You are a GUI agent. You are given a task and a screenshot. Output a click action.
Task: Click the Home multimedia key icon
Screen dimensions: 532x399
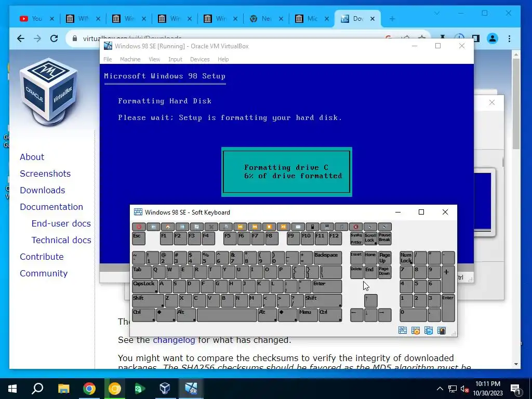point(168,227)
